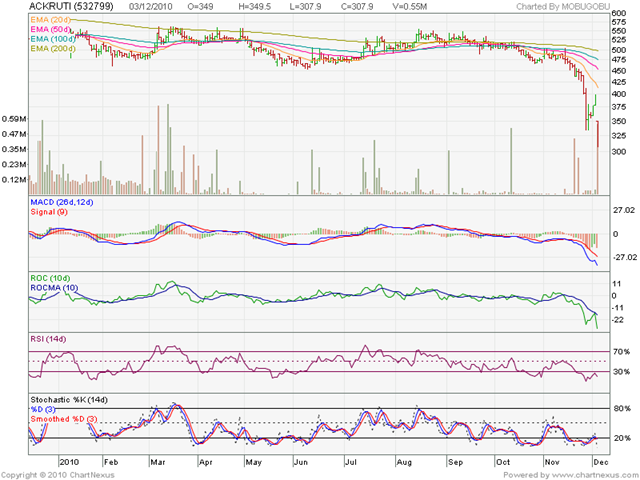Viewport: 640px width, 480px height.
Task: Click the Sep time axis label
Action: [x=455, y=462]
